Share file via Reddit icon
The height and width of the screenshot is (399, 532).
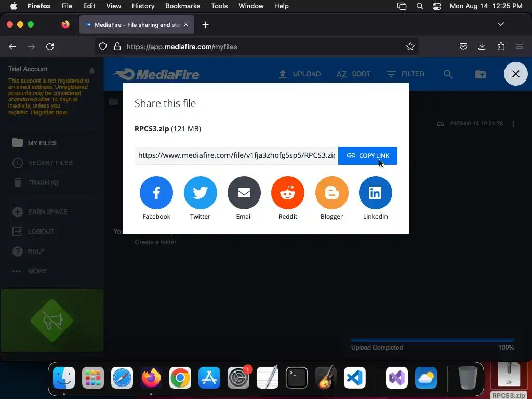click(288, 193)
